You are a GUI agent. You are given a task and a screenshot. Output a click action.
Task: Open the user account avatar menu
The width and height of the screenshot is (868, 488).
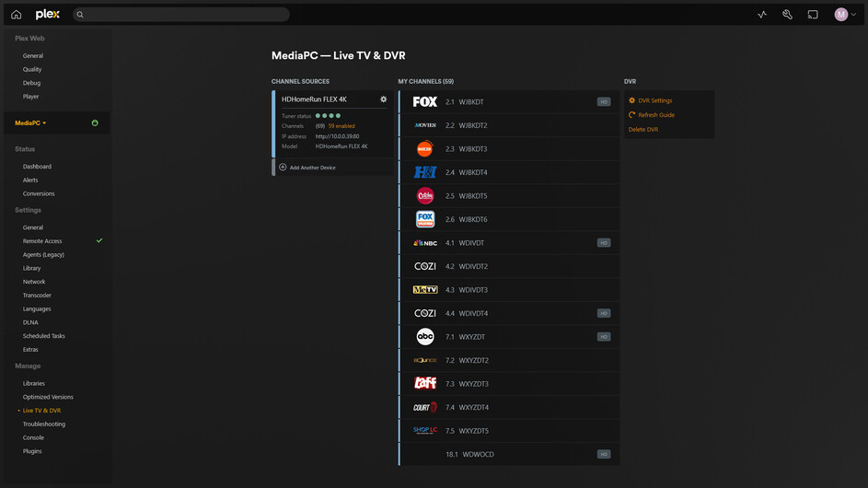click(845, 15)
